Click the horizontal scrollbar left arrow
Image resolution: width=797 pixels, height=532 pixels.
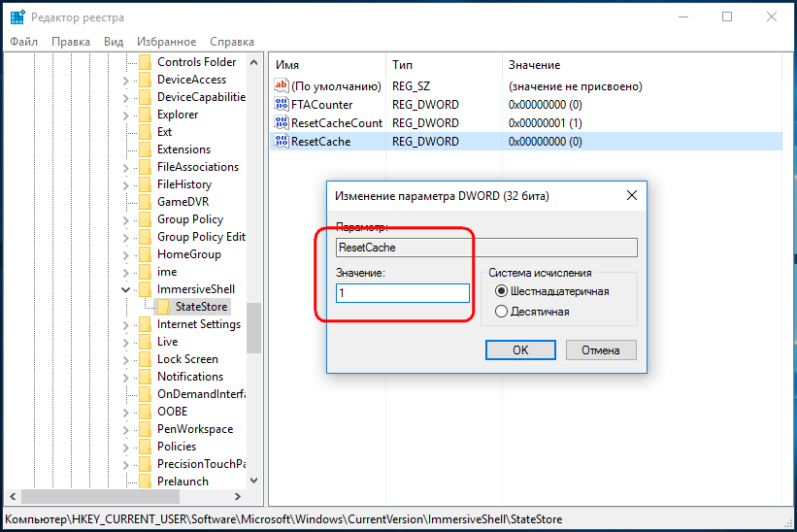click(x=13, y=496)
